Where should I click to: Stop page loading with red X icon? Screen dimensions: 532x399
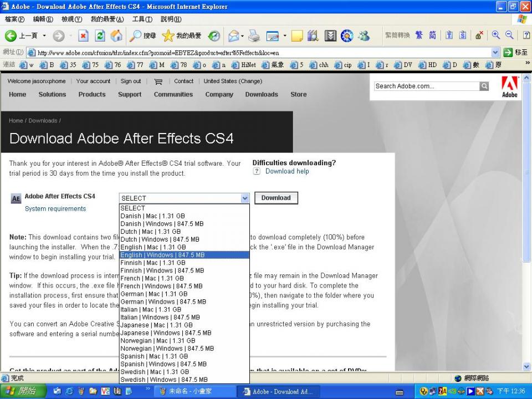pos(83,35)
